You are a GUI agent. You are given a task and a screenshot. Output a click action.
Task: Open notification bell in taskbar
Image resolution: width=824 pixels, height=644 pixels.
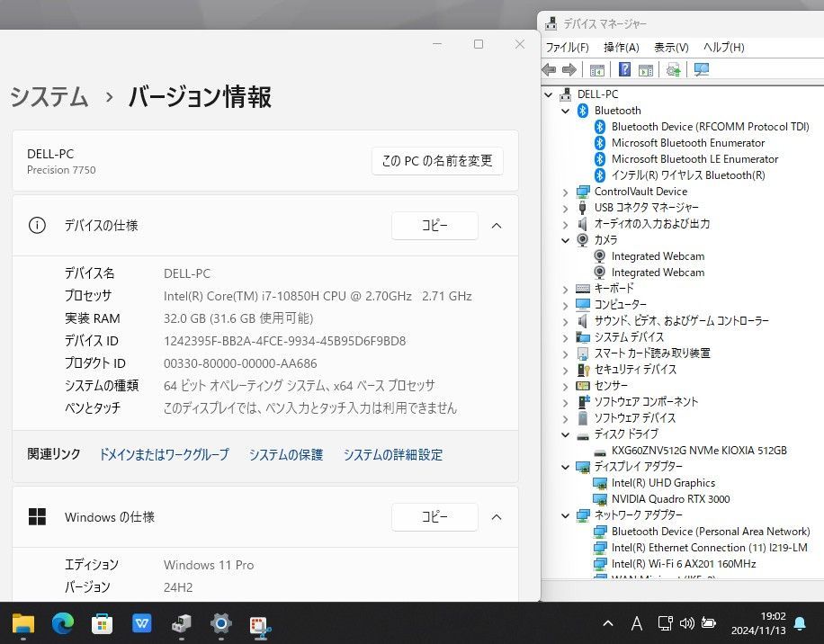(x=800, y=623)
